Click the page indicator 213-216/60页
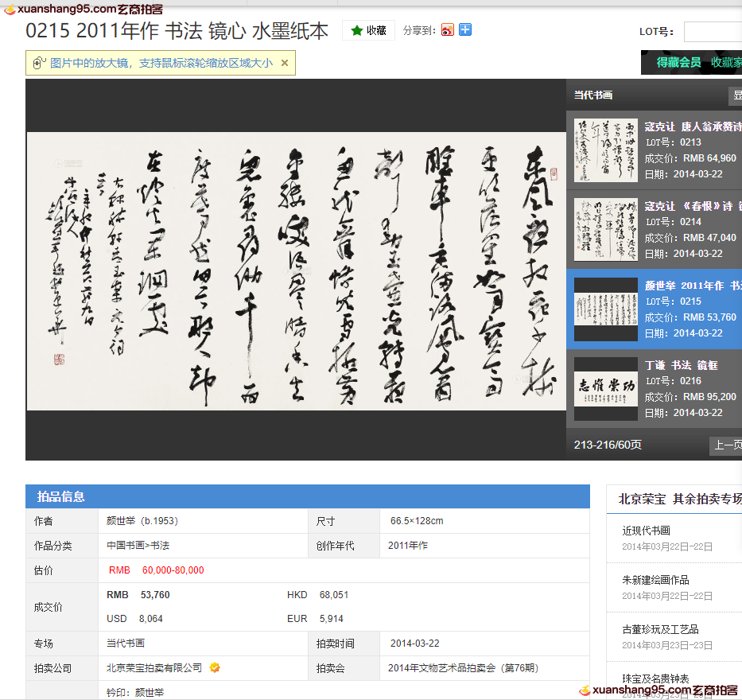The width and height of the screenshot is (742, 700). click(x=608, y=445)
